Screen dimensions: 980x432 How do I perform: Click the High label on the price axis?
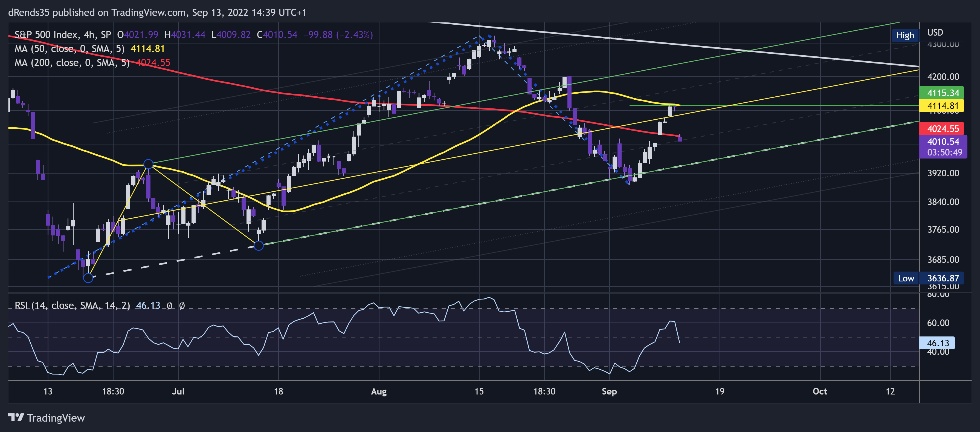click(x=905, y=35)
